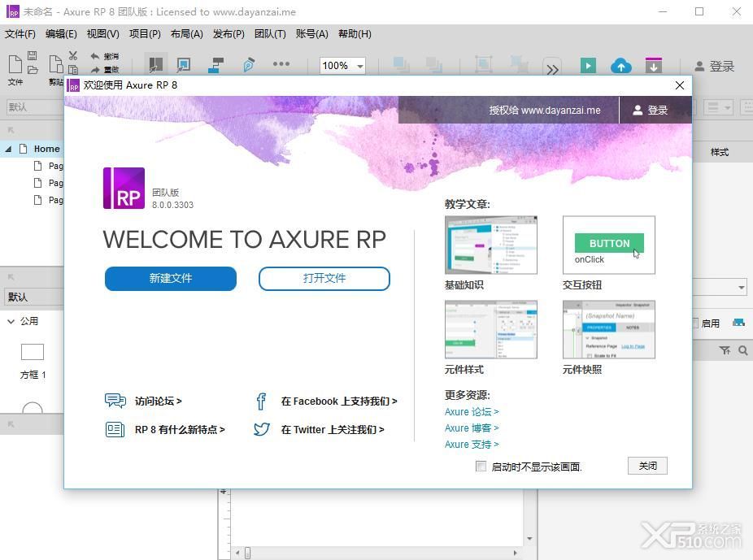Click the Facebook logo icon
Image resolution: width=753 pixels, height=560 pixels.
coord(261,402)
